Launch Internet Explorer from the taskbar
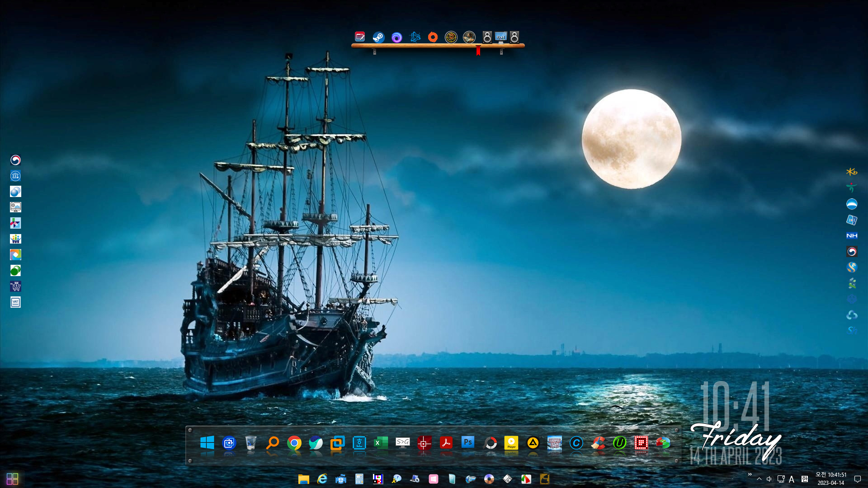868x488 pixels. click(322, 479)
